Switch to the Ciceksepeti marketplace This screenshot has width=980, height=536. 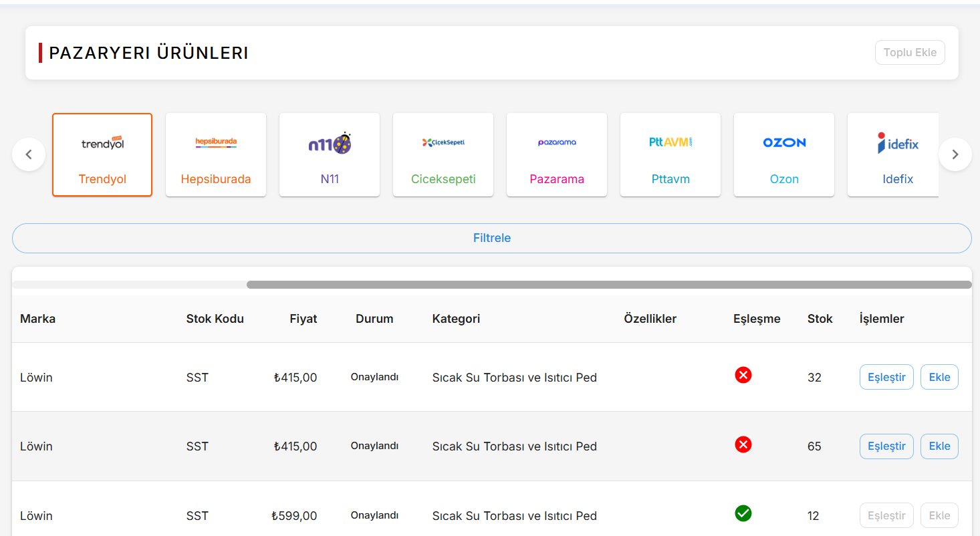coord(443,154)
